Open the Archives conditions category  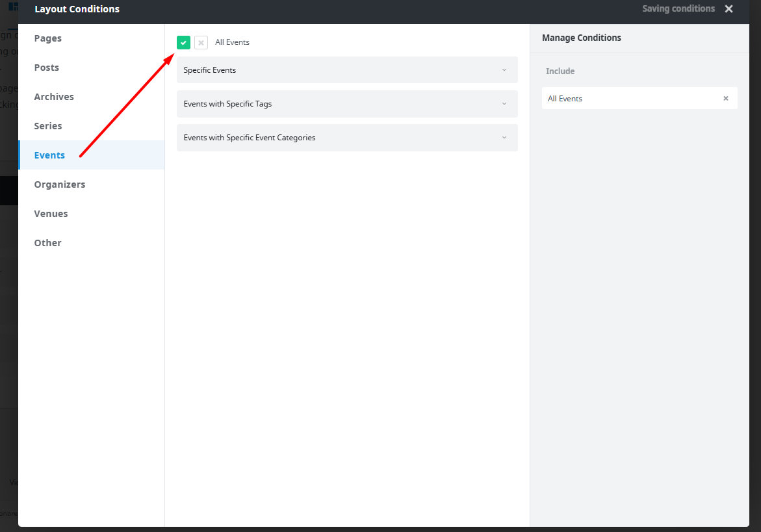click(54, 97)
